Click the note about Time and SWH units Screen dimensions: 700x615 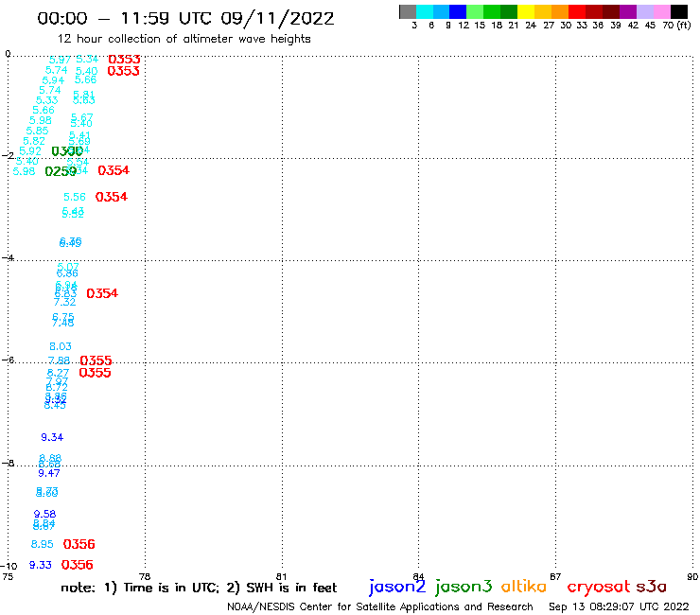point(199,588)
